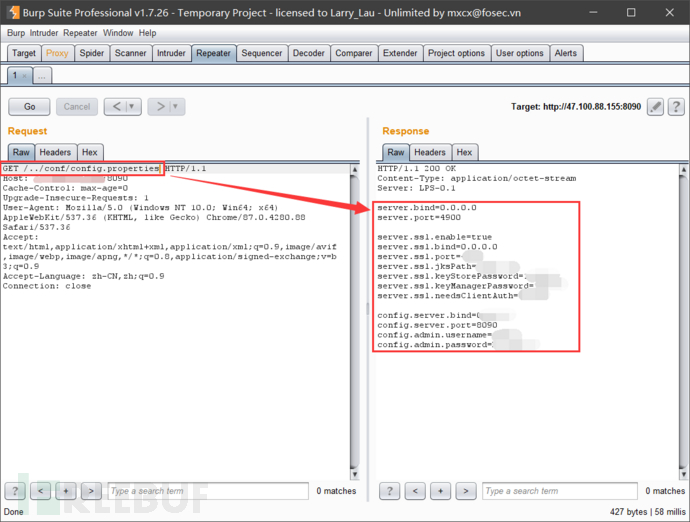
Task: Click request pane scrollbar down arrow
Action: [355, 474]
